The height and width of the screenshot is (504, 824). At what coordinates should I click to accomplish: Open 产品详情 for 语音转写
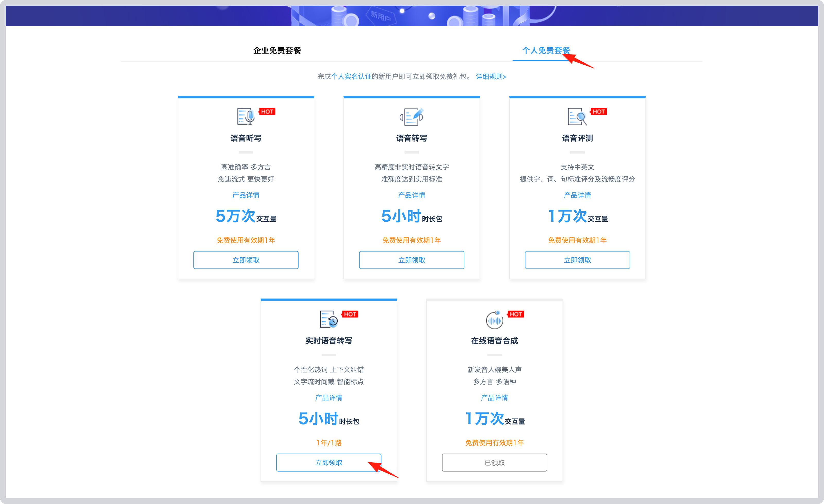coord(412,195)
